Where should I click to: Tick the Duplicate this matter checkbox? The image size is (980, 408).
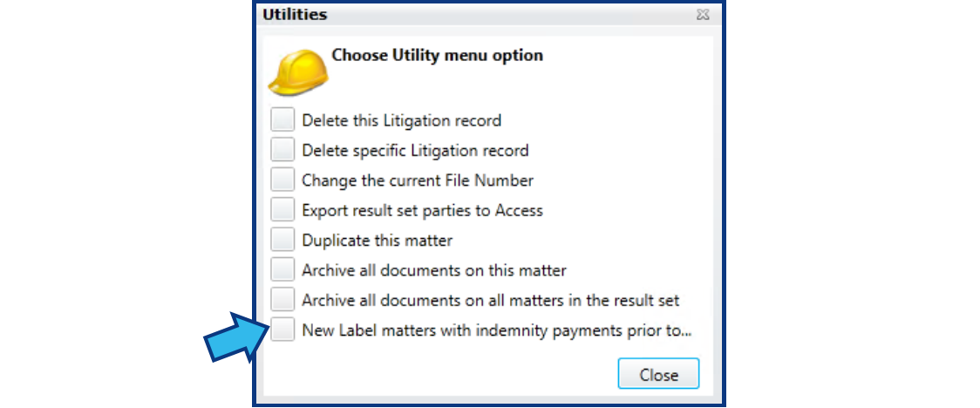282,240
